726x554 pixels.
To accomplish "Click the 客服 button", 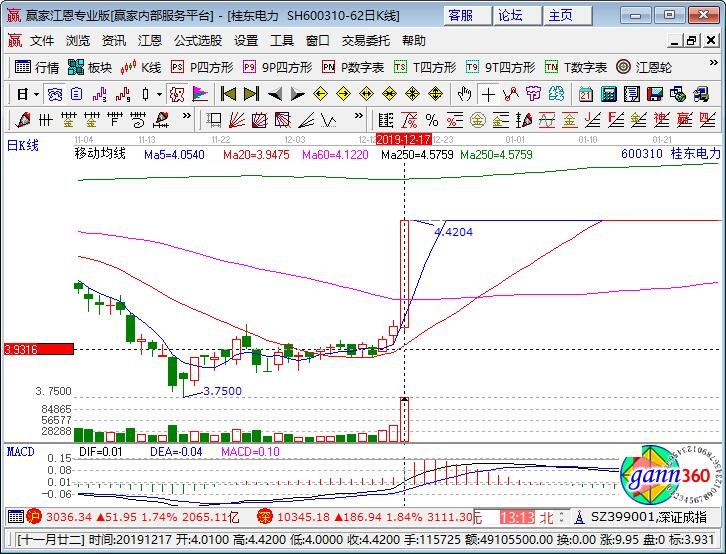I will pyautogui.click(x=467, y=16).
